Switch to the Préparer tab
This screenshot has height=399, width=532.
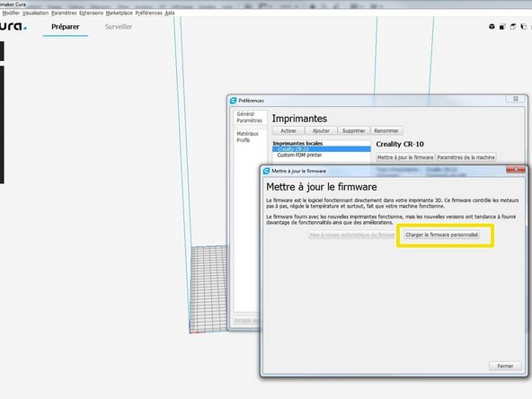[x=66, y=27]
